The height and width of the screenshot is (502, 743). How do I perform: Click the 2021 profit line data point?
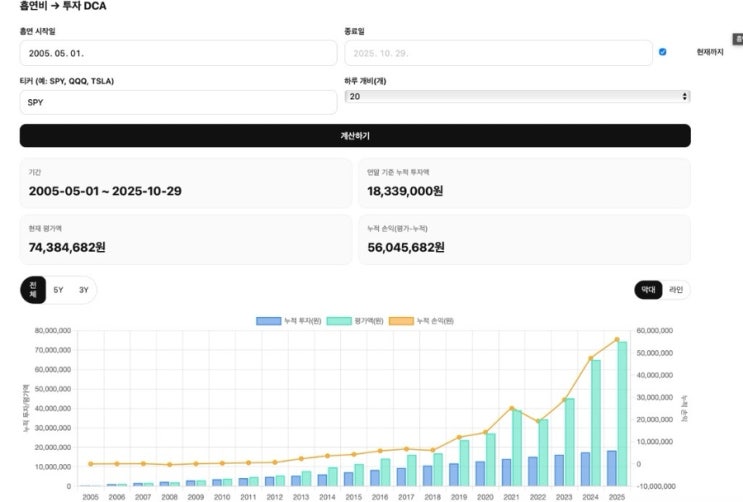tap(512, 408)
